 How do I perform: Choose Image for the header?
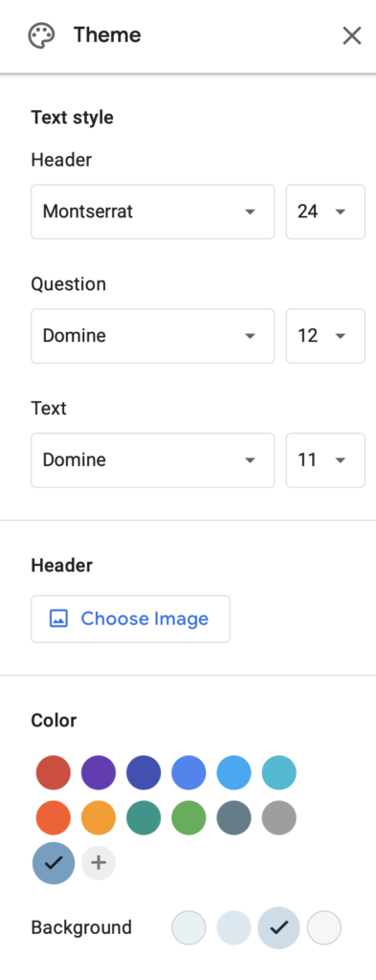tap(130, 619)
